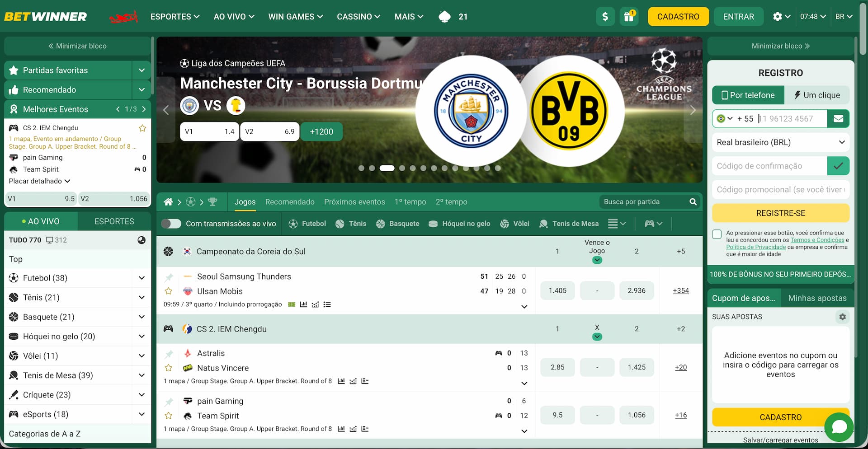This screenshot has height=449, width=868.
Task: Open the ESPORTES top menu dropdown
Action: point(175,17)
